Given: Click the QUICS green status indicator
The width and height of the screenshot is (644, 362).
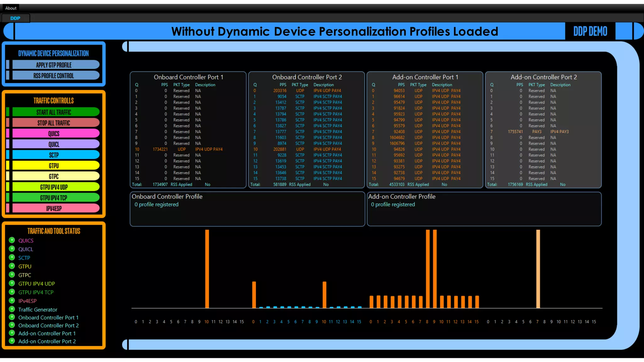Looking at the screenshot, I should [12, 240].
